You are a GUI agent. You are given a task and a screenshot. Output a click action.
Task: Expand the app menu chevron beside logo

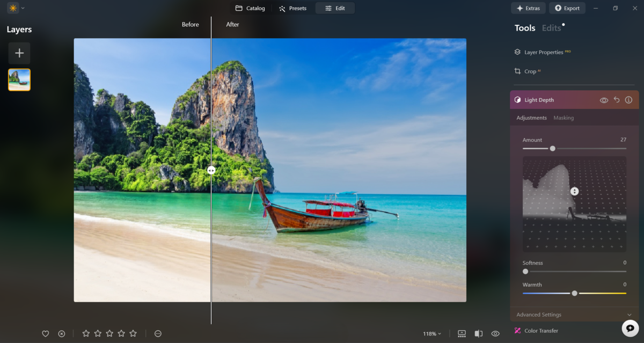coord(23,8)
